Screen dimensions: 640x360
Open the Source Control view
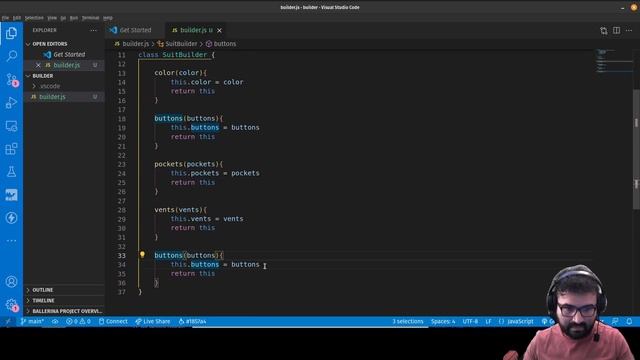11,79
